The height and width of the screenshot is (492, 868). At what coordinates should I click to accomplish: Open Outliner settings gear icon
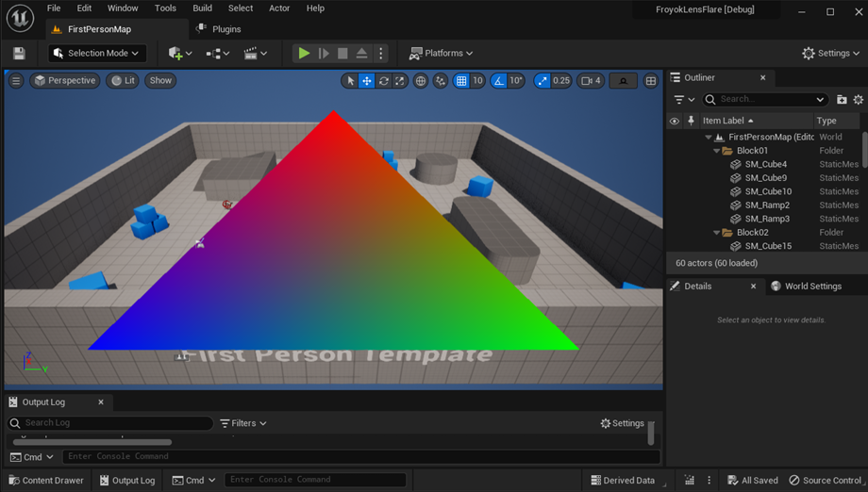tap(858, 100)
